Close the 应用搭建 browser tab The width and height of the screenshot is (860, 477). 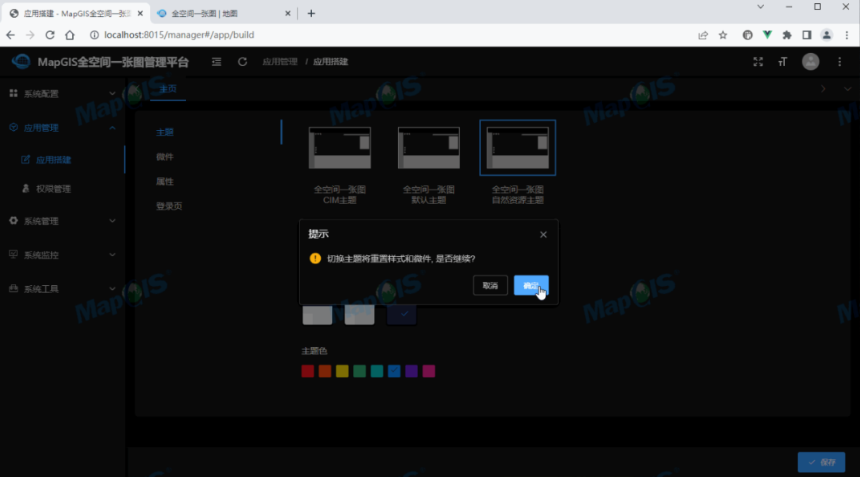140,13
